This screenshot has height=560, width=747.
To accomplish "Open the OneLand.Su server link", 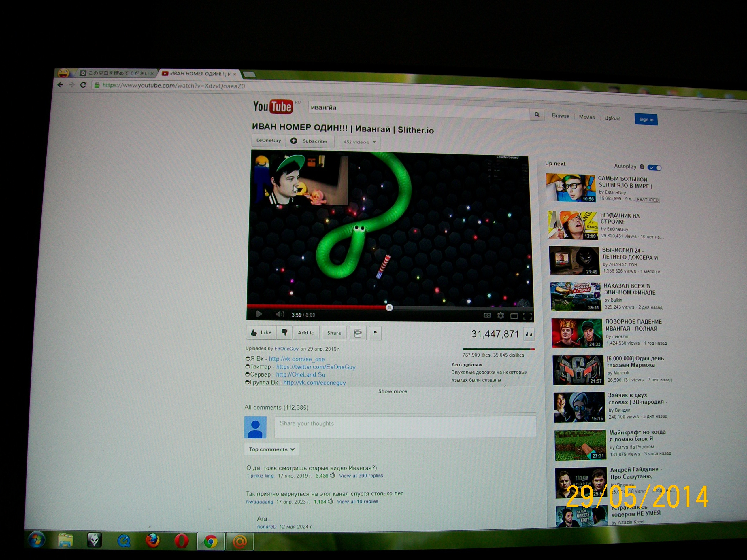I will pos(301,375).
